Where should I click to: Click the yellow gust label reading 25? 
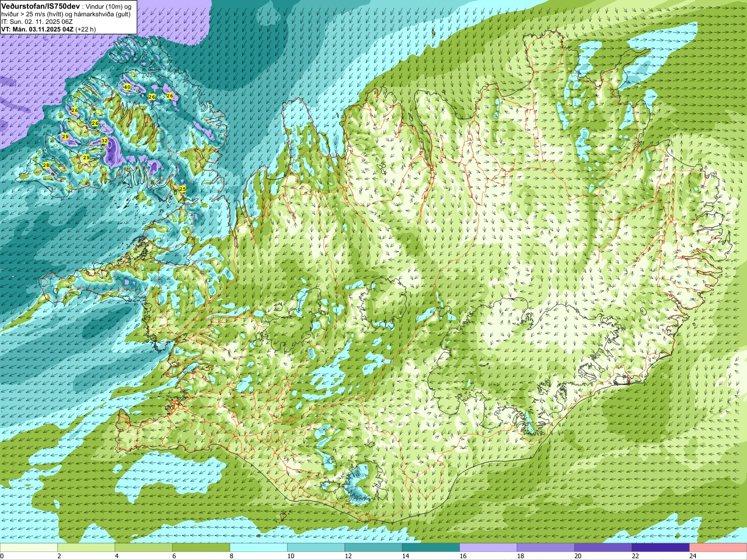pyautogui.click(x=183, y=189)
